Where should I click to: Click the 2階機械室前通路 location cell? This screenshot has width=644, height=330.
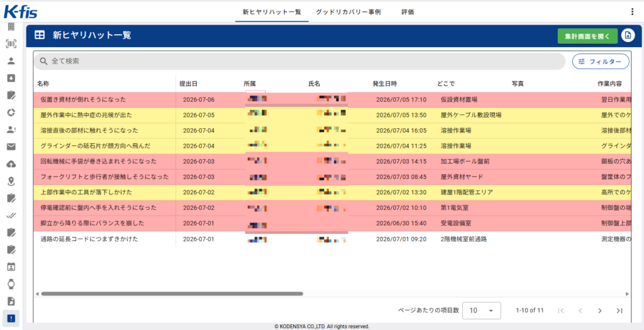tap(464, 239)
